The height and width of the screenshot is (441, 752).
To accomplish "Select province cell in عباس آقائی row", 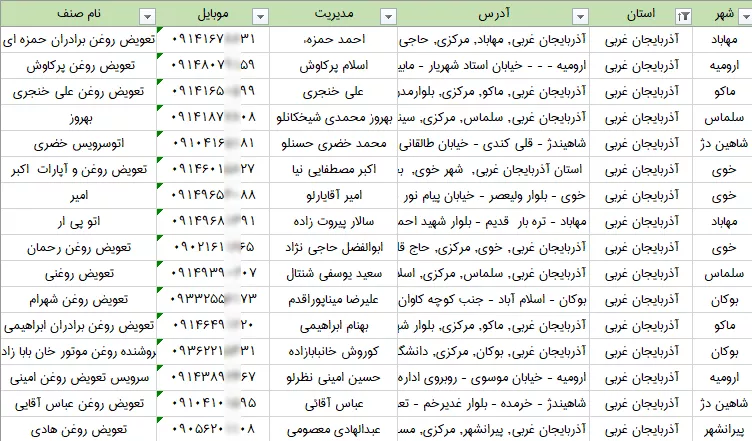I will [641, 403].
